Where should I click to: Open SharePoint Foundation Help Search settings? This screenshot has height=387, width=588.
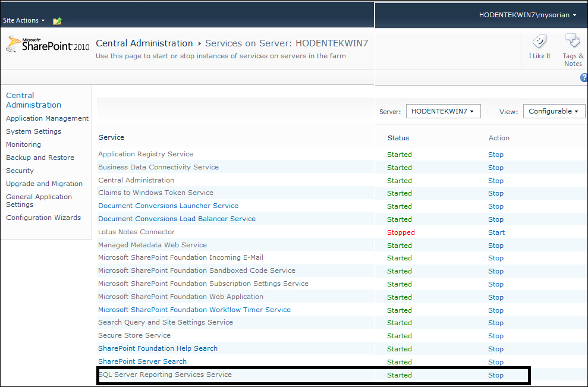(x=158, y=348)
